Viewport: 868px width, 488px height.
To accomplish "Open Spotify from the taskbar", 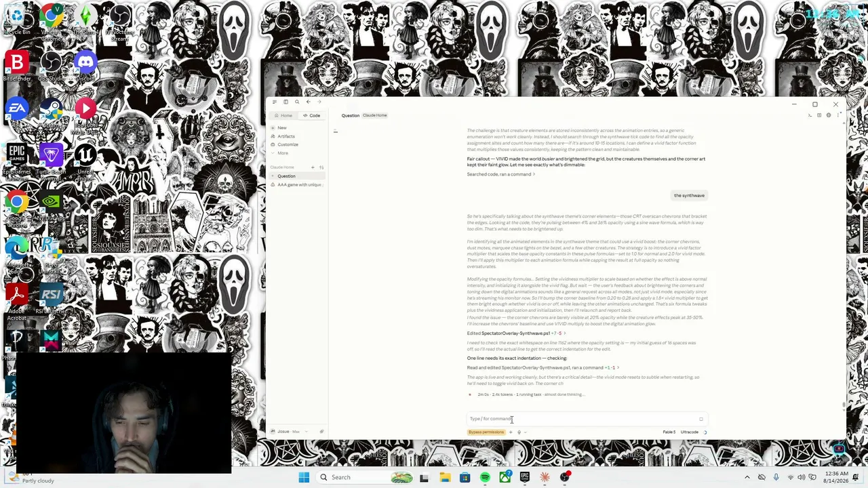I will click(485, 477).
